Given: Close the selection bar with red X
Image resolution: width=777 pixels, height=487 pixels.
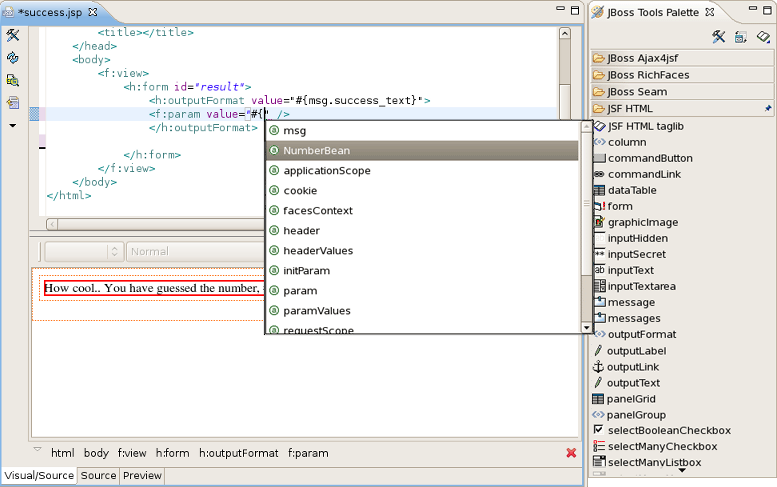Looking at the screenshot, I should 571,453.
